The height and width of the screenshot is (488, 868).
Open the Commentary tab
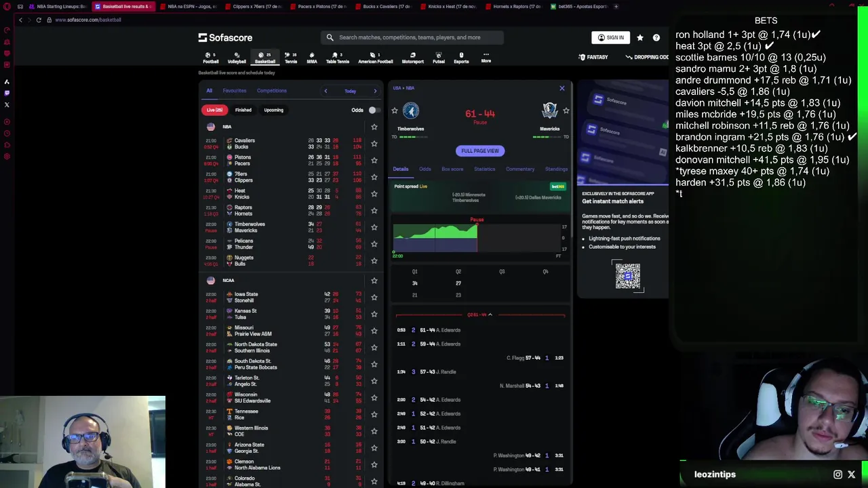click(520, 169)
